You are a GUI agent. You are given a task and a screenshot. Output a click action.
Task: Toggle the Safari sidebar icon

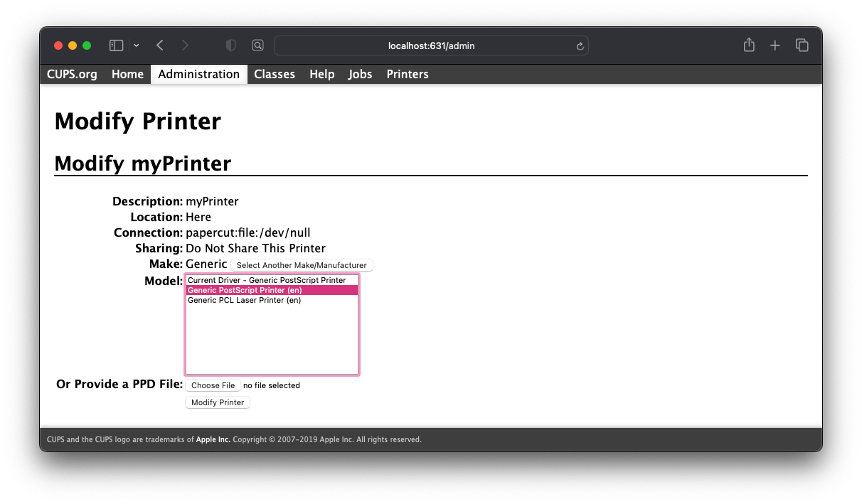pyautogui.click(x=116, y=45)
